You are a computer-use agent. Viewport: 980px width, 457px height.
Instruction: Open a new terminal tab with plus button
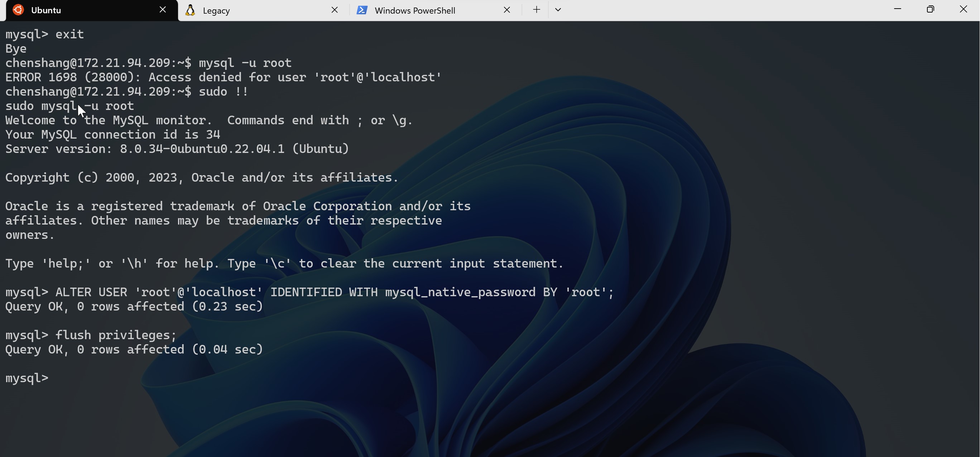coord(537,10)
